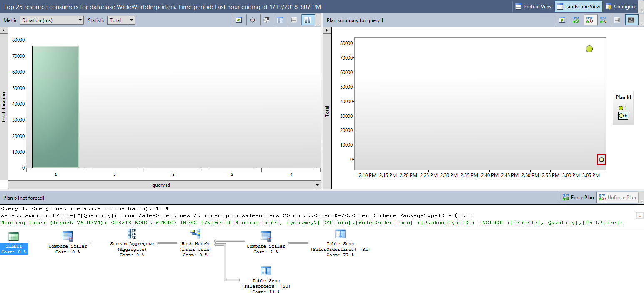
Task: Select the Hash Match operator icon
Action: [195, 235]
